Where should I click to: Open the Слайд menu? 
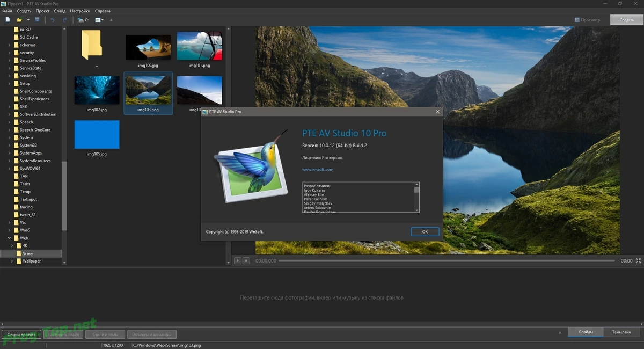pyautogui.click(x=60, y=11)
